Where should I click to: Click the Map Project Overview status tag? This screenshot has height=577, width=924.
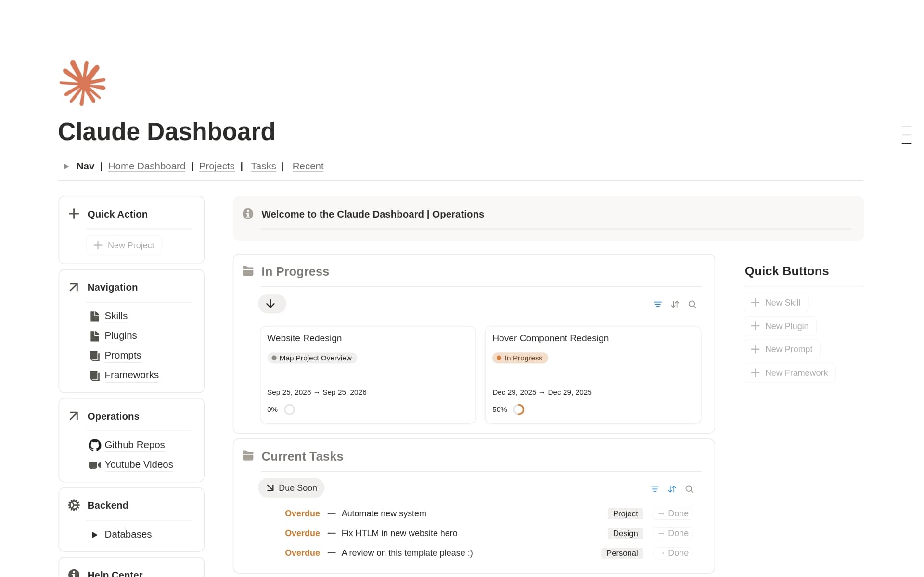[312, 358]
